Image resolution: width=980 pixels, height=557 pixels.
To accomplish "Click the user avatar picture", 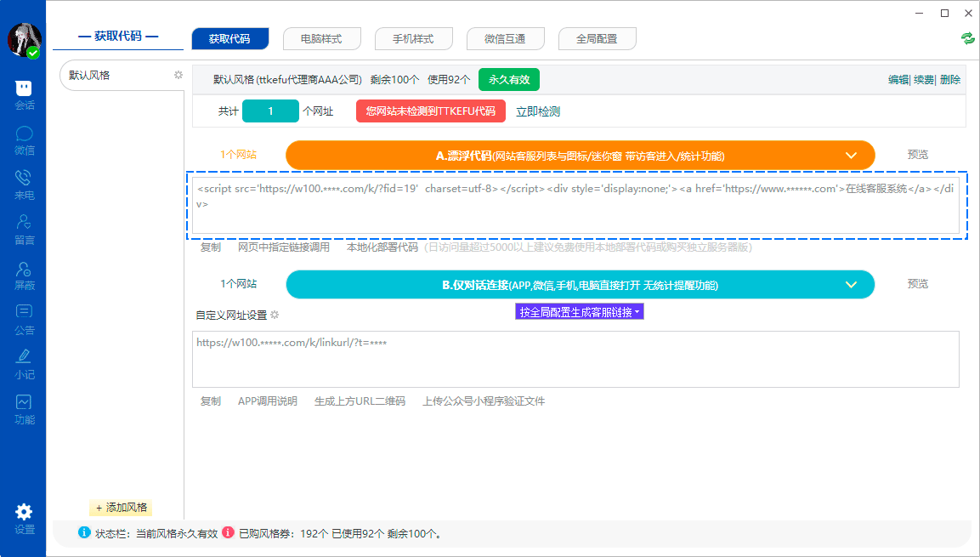I will [24, 40].
